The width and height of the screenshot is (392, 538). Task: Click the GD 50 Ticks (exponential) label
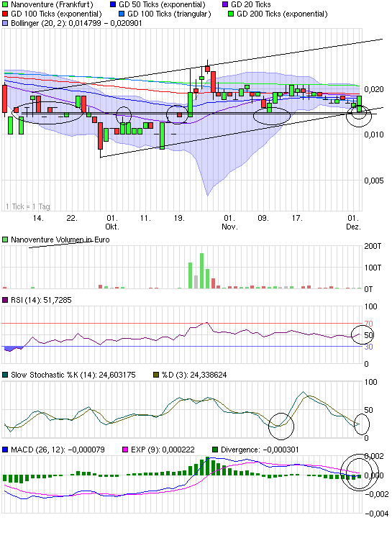(162, 5)
